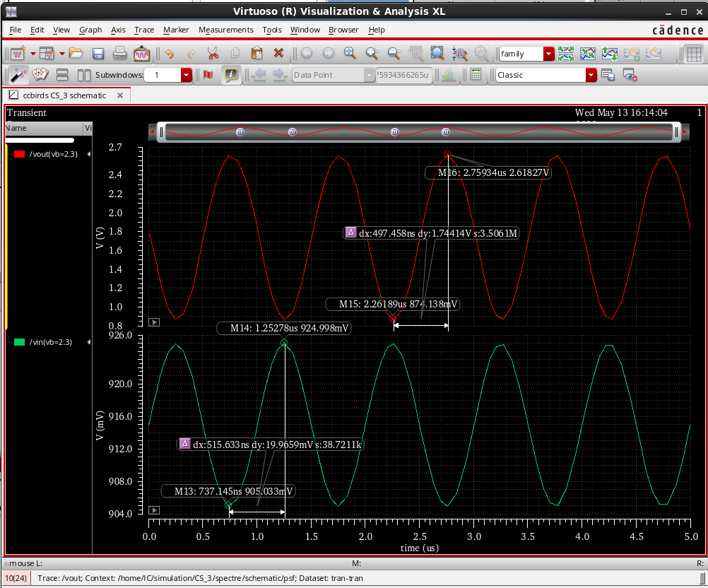Open the Measurements menu

click(225, 30)
